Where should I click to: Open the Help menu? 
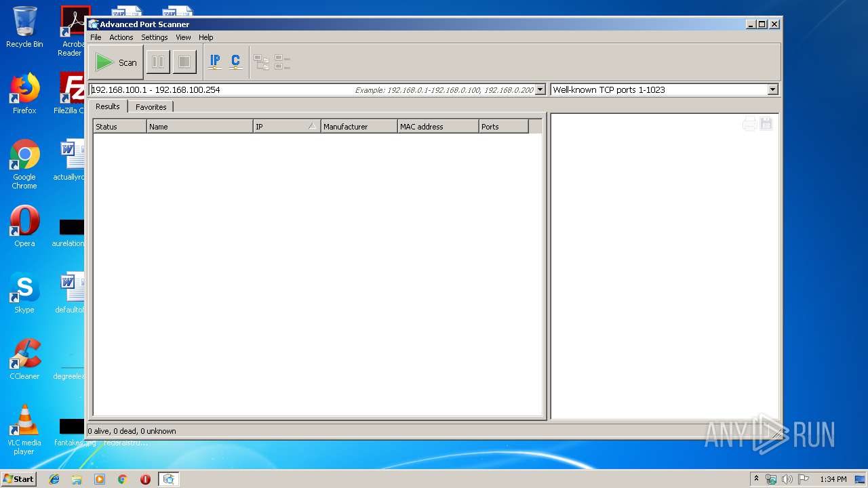pos(206,37)
